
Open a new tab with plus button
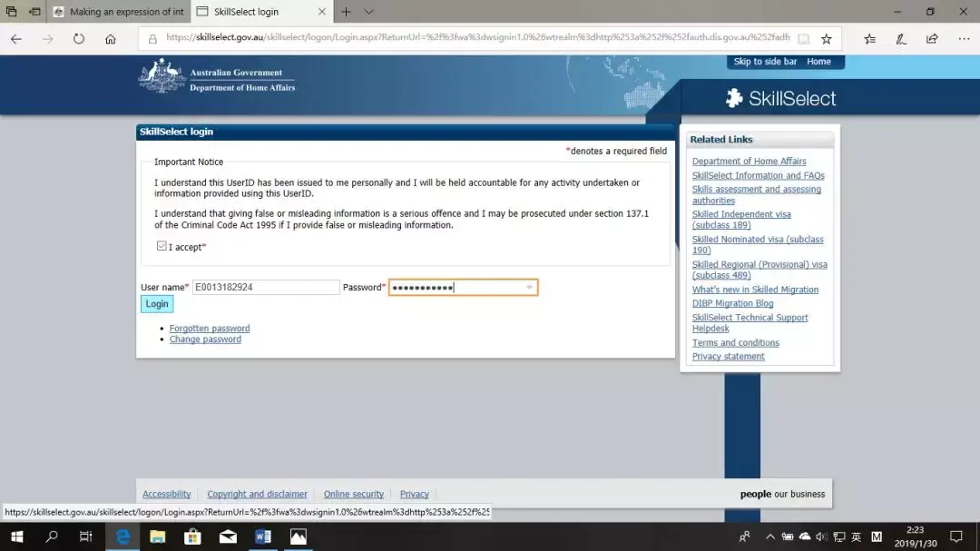tap(346, 11)
